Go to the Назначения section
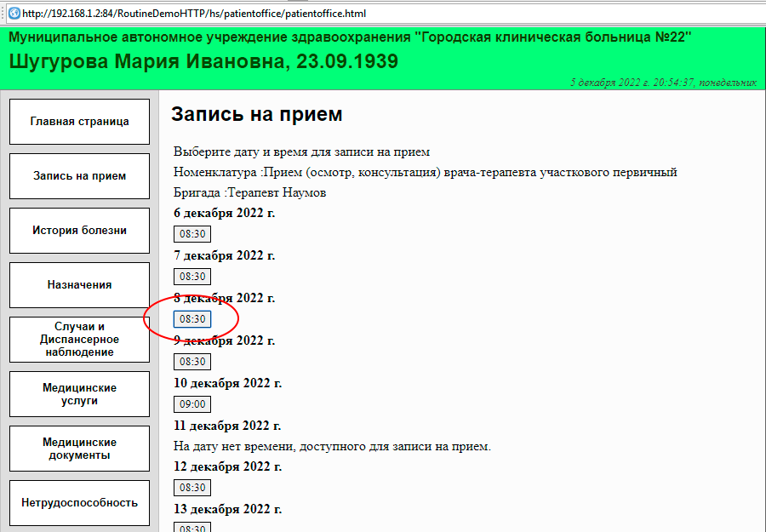 (x=79, y=285)
